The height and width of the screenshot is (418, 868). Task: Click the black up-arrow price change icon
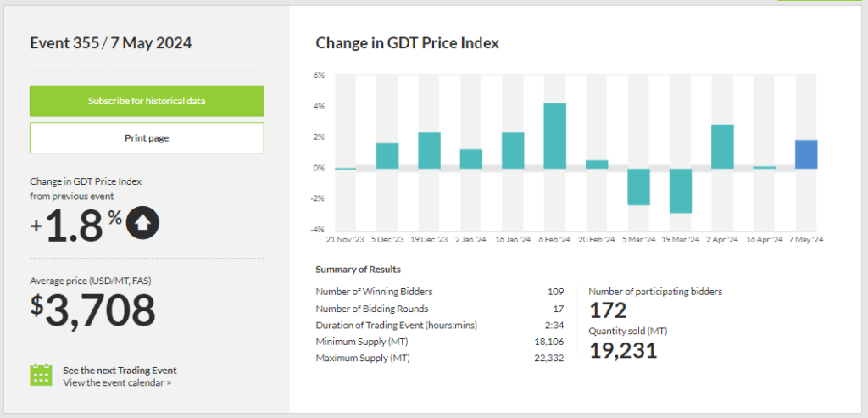(142, 223)
